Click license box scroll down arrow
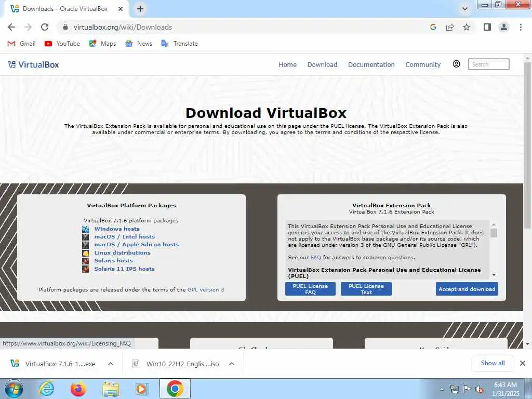532x399 pixels. 494,275
